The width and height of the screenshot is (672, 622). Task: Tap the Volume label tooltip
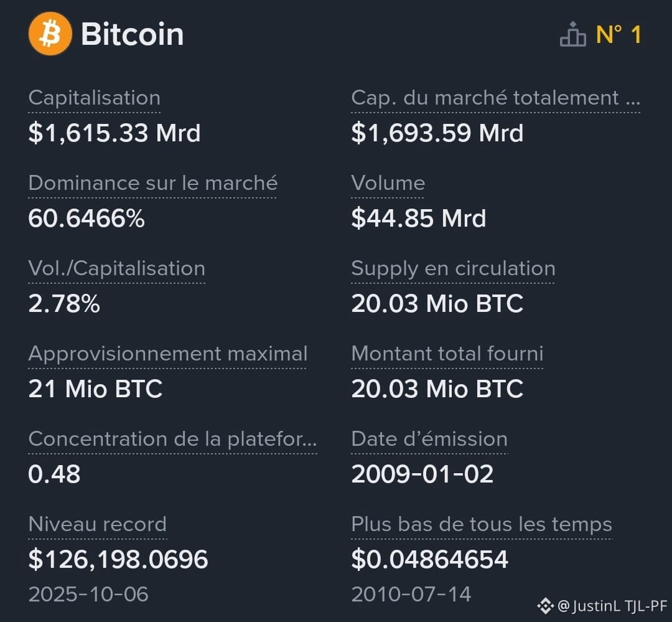(388, 183)
